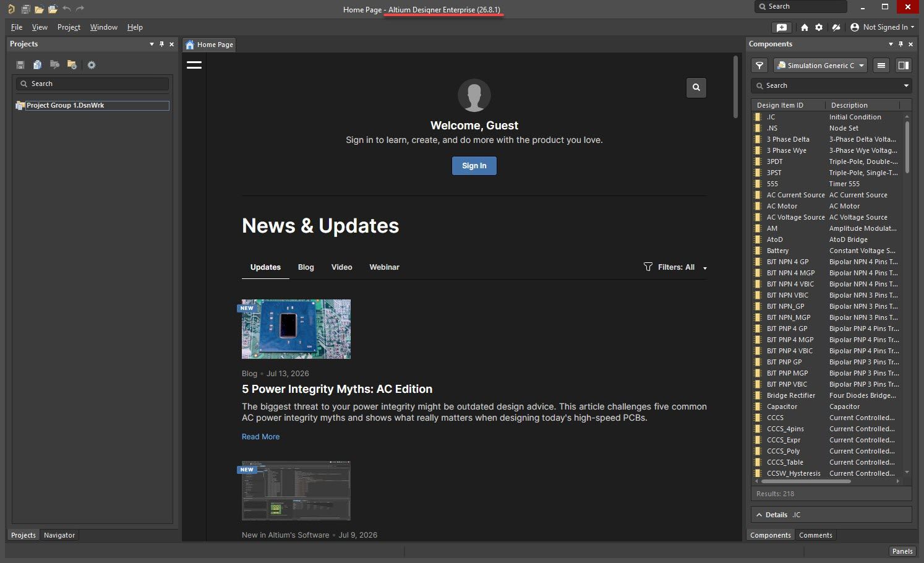The height and width of the screenshot is (563, 924).
Task: Switch to the Webinar tab
Action: [384, 267]
